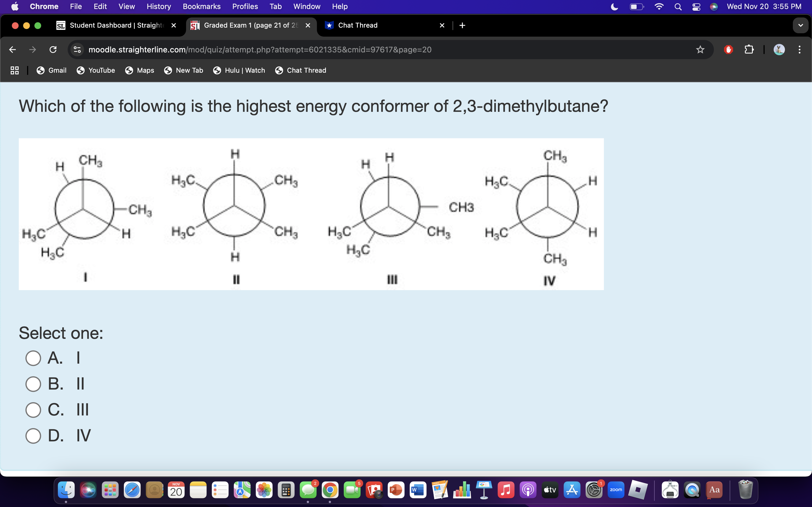812x507 pixels.
Task: Open Chrome's three-dot customize menu
Action: point(799,50)
